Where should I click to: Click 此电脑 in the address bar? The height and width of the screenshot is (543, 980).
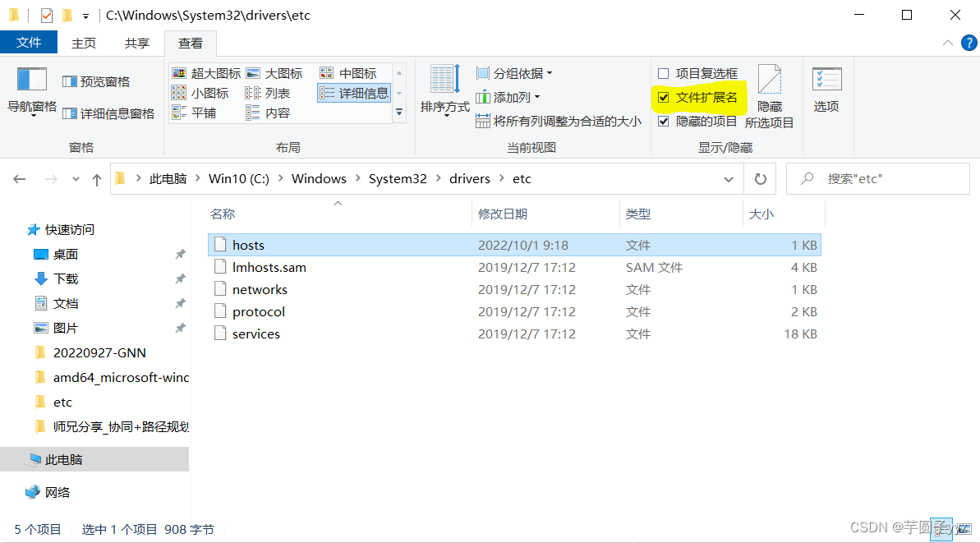coord(168,179)
